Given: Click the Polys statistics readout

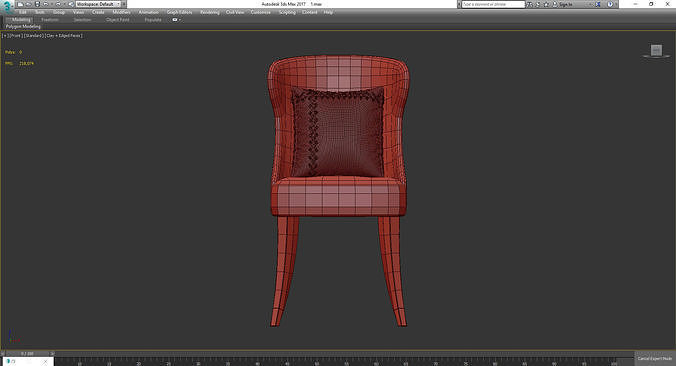Looking at the screenshot, I should click(x=13, y=52).
